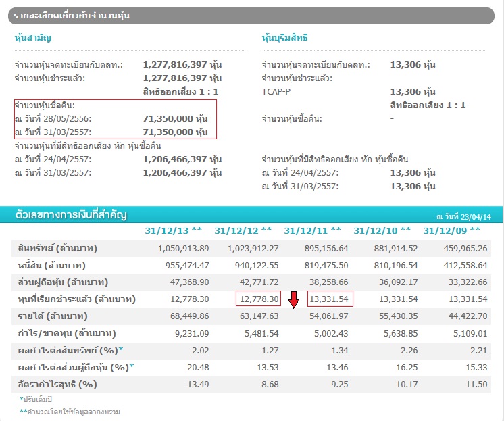Viewport: 504px width, 421px height.
Task: Click return on equity value 16.25
Action: (x=407, y=368)
